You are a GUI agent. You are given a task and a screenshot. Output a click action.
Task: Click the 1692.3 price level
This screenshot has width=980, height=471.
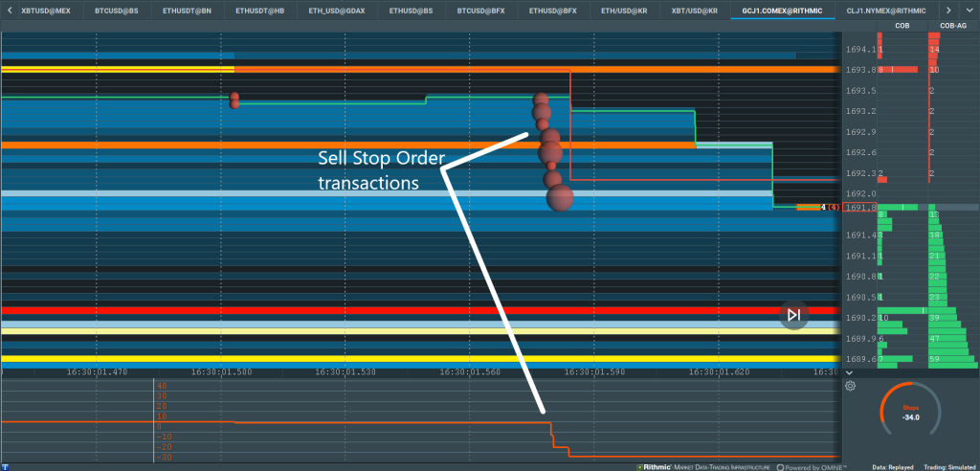pyautogui.click(x=859, y=173)
